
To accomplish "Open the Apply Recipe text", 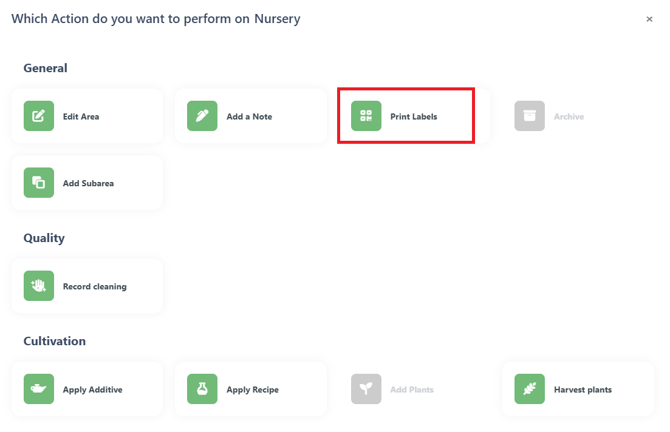I will coord(253,390).
